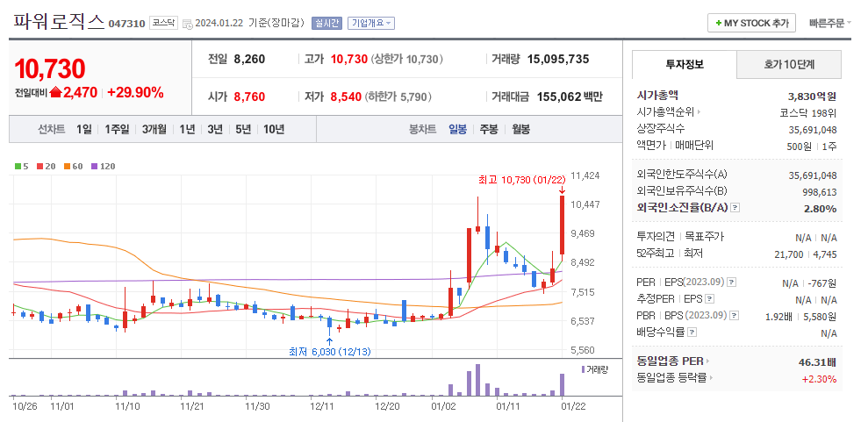Click the +2.30% 등락률 value
The height and width of the screenshot is (422, 868).
point(819,379)
